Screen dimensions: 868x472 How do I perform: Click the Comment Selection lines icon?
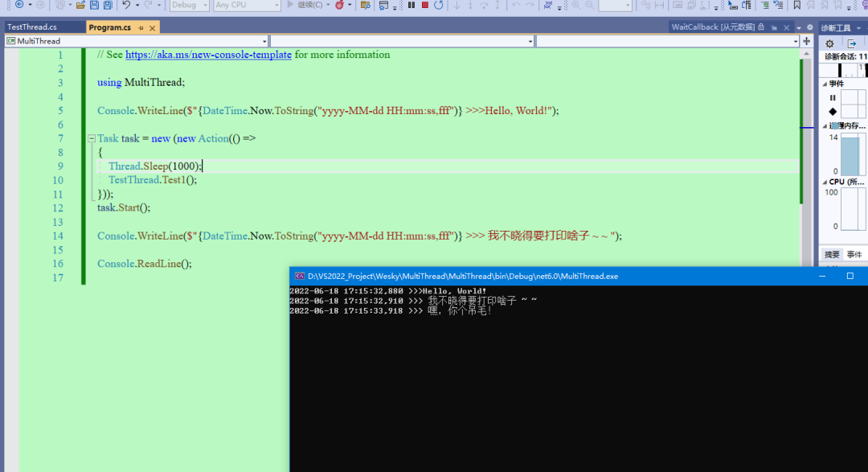click(x=765, y=5)
